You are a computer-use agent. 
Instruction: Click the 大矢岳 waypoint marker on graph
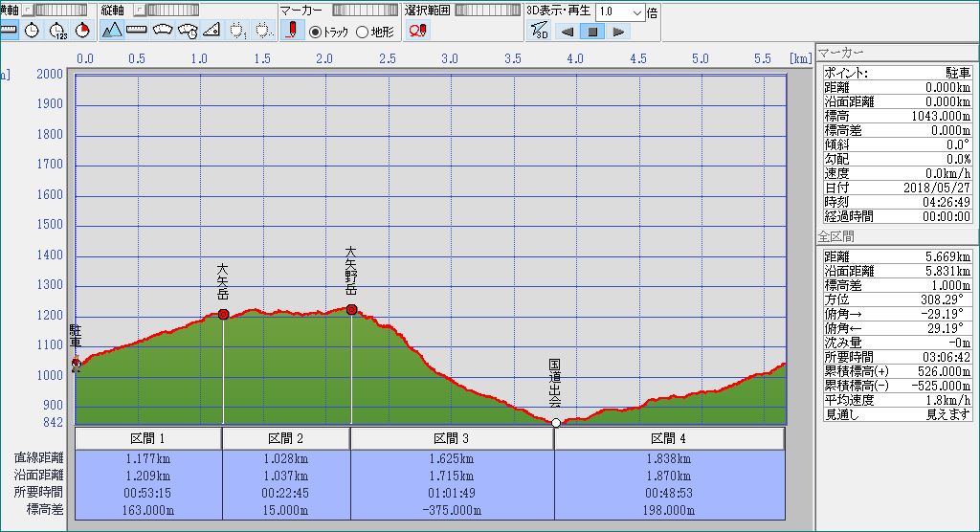223,315
